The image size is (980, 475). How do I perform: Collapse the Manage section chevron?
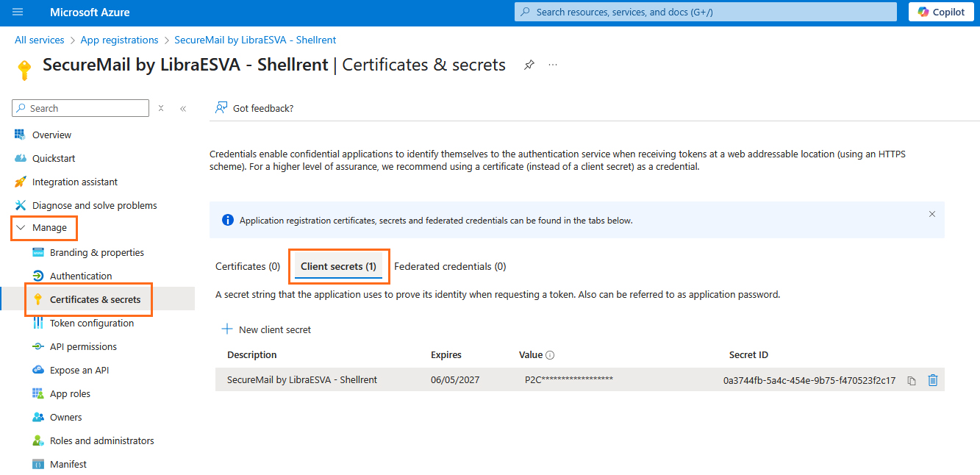pos(21,228)
